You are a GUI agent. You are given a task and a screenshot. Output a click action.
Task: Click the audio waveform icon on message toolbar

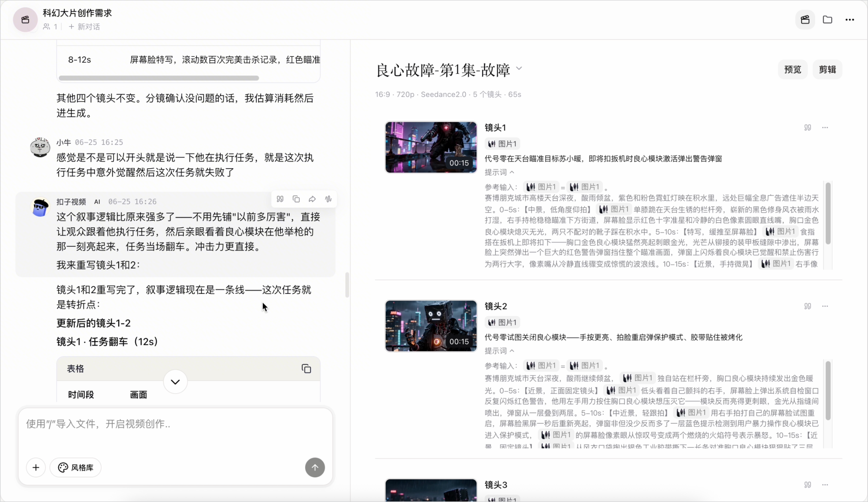pos(328,199)
